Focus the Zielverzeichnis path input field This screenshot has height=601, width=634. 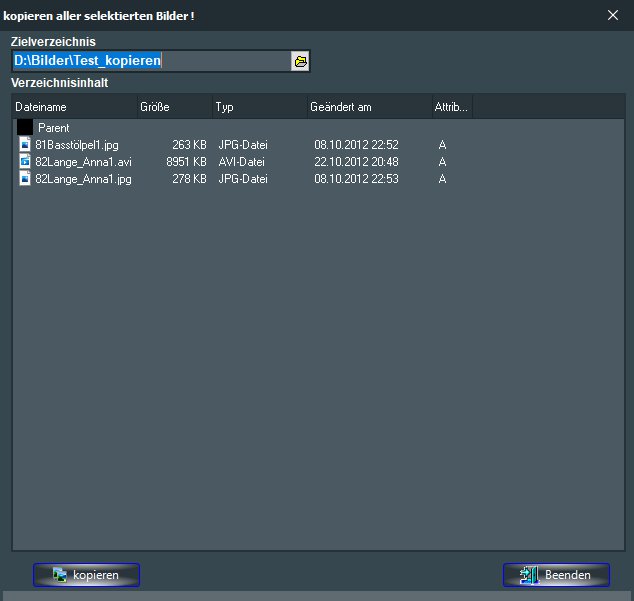150,61
